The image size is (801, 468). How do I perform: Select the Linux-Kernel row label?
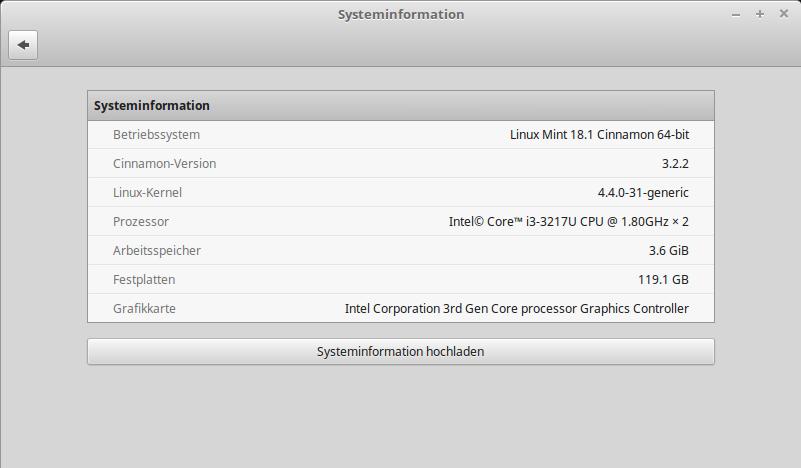147,193
